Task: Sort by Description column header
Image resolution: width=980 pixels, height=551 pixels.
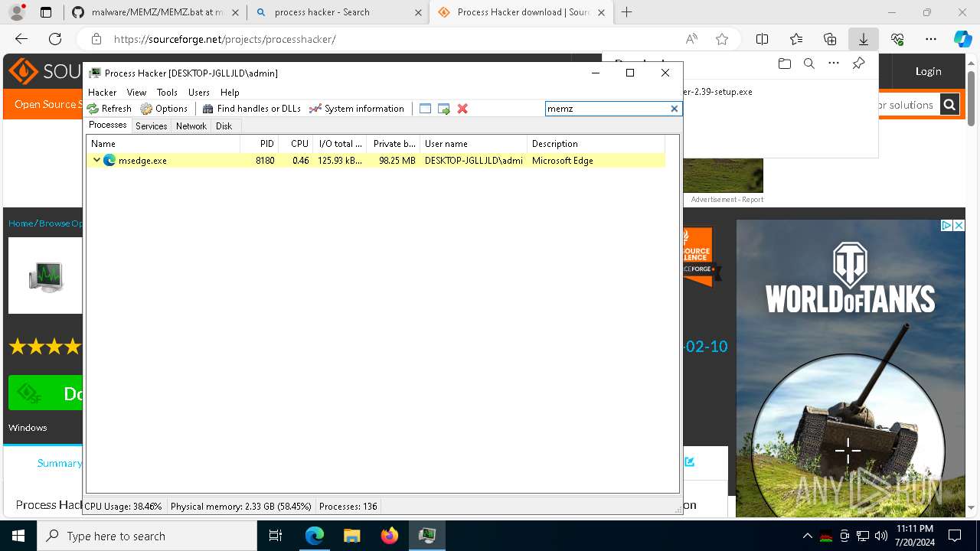Action: coord(596,144)
